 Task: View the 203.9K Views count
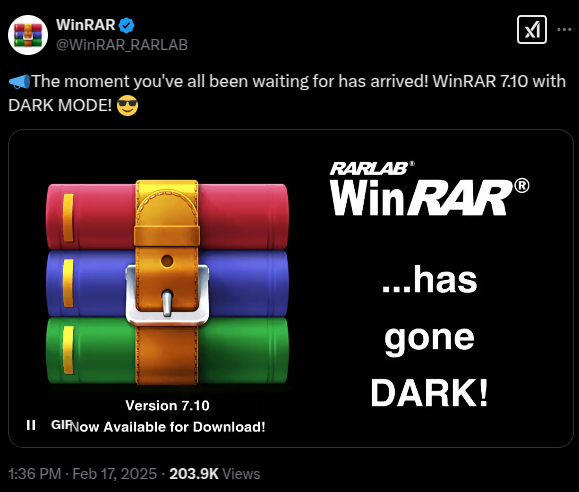coord(215,474)
